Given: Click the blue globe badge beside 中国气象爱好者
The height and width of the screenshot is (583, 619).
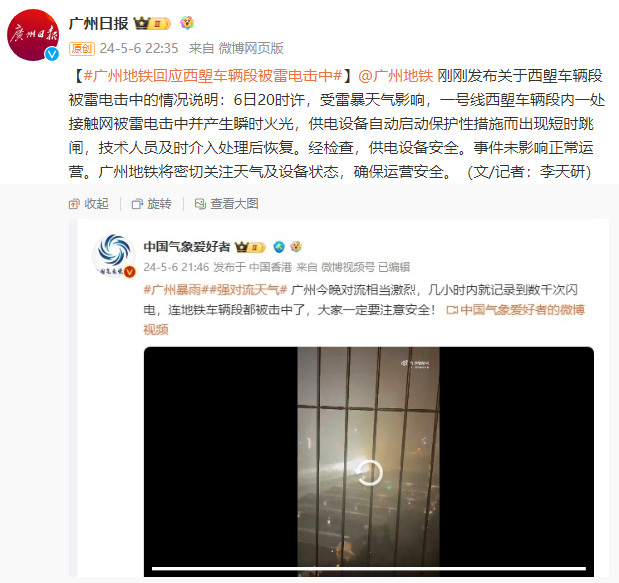Looking at the screenshot, I should pyautogui.click(x=279, y=247).
